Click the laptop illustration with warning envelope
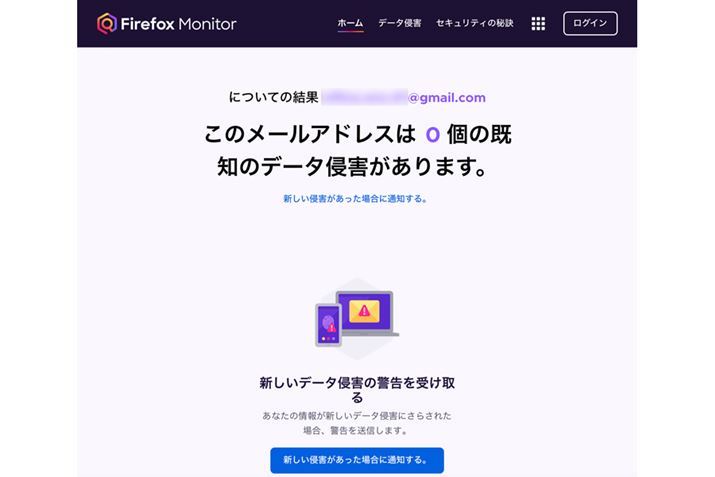 pyautogui.click(x=368, y=314)
